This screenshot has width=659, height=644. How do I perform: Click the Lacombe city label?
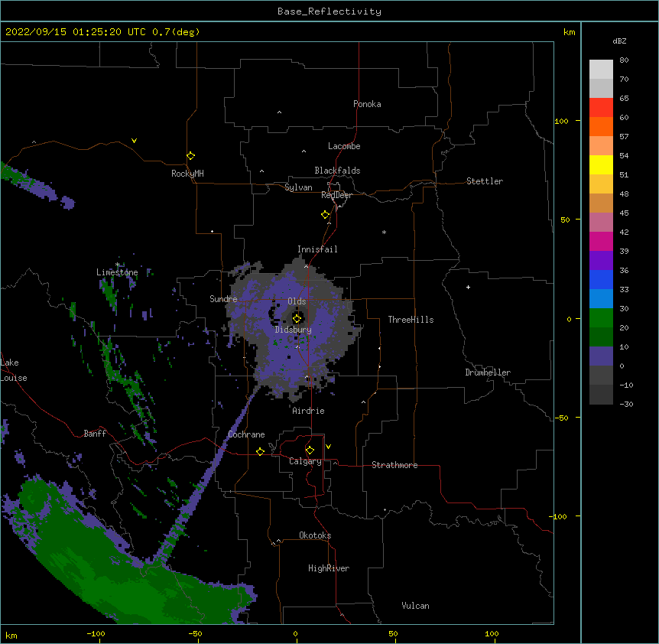[344, 146]
